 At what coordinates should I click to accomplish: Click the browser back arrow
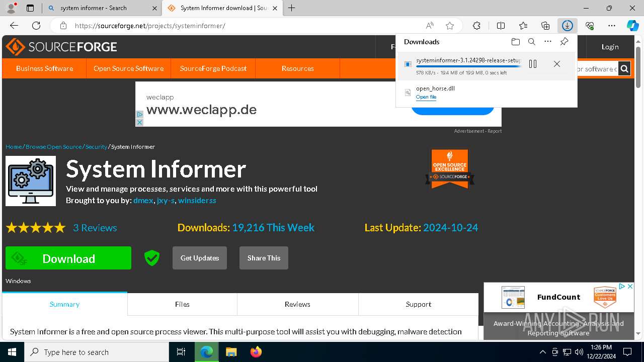[x=14, y=26]
